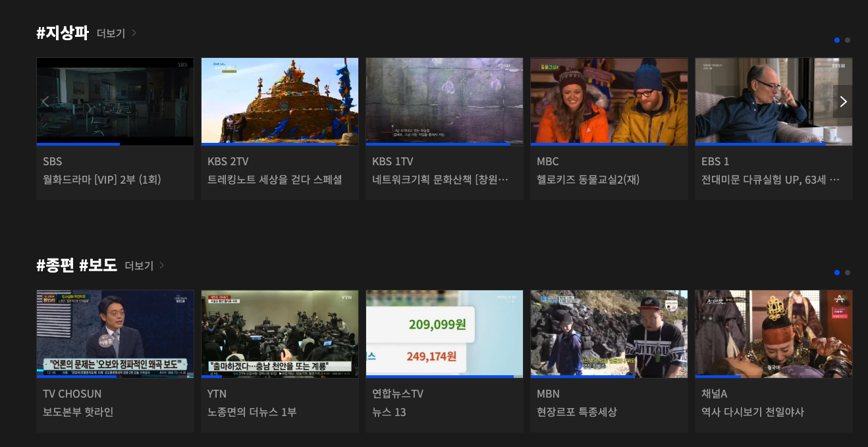Select program title 뉴스 13

click(x=389, y=412)
